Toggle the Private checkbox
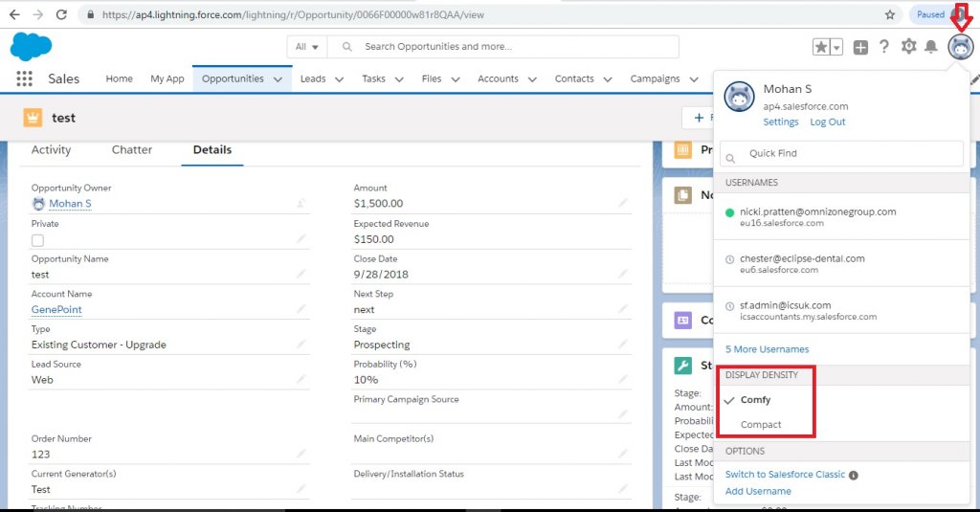Viewport: 980px width, 512px height. [x=37, y=240]
